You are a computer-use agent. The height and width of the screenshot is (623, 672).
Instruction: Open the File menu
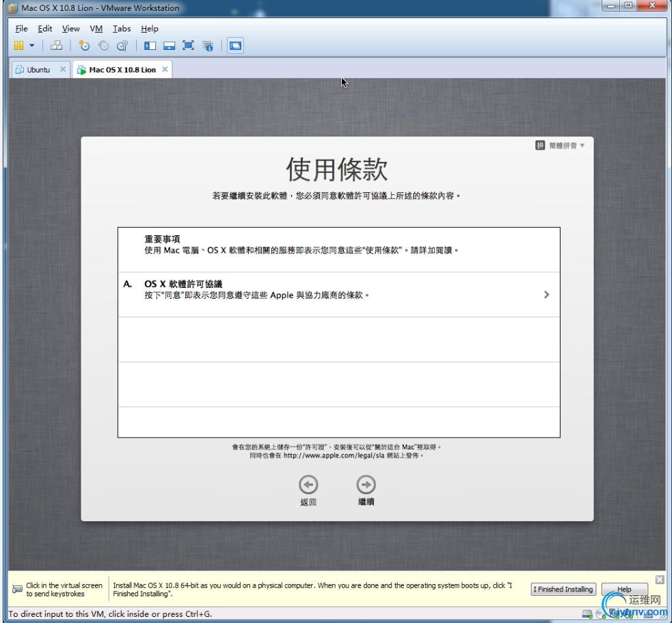21,29
